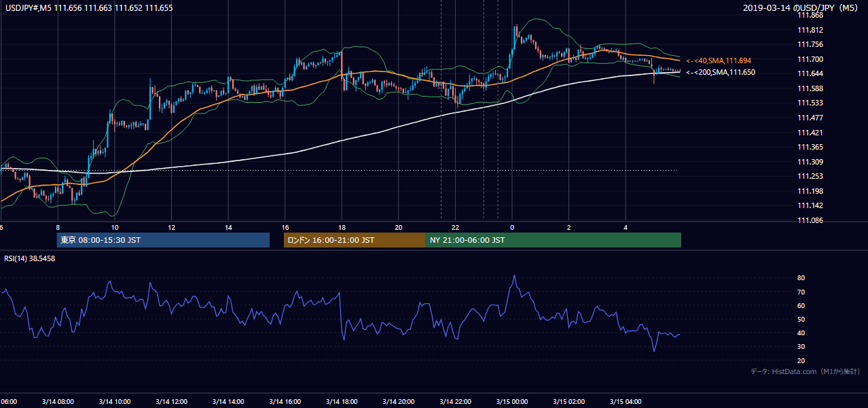Click the RSI(14) 38.5458 indicator label
The height and width of the screenshot is (408, 868).
click(x=30, y=258)
